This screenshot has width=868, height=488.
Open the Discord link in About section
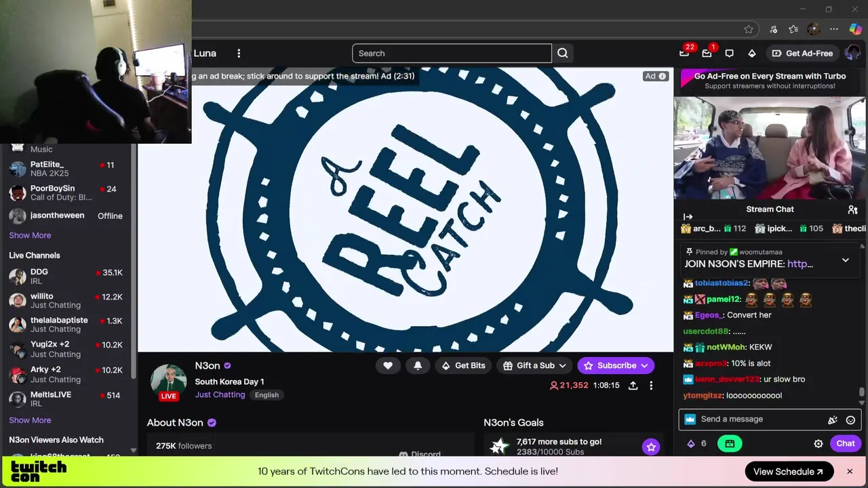pos(420,455)
